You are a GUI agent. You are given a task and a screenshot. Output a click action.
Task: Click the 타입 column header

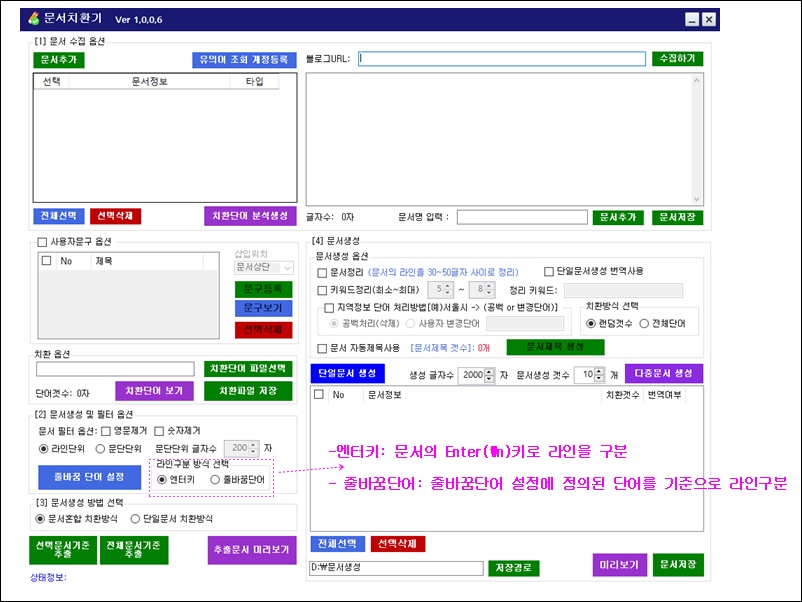pos(254,82)
